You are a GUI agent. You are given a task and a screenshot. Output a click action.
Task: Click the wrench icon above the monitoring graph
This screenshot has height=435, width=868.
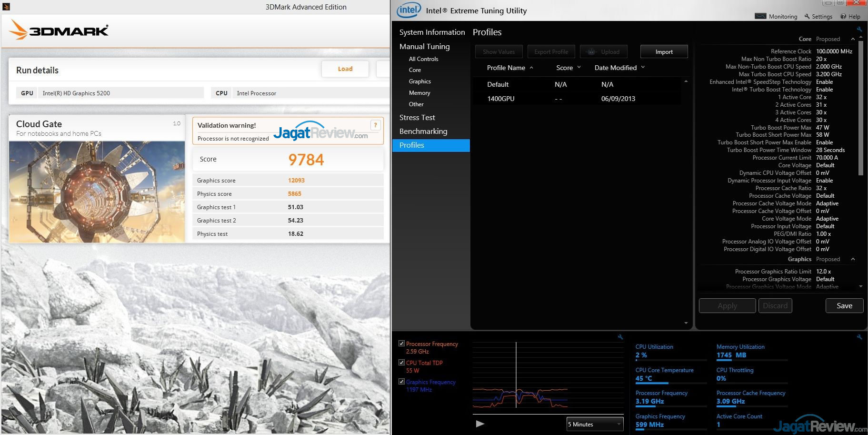click(620, 337)
